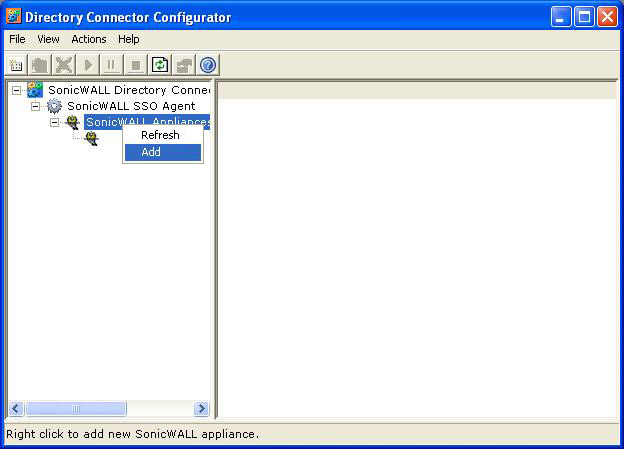Collapse the SonicWALL Appliances tree node
The image size is (624, 449).
tap(55, 122)
